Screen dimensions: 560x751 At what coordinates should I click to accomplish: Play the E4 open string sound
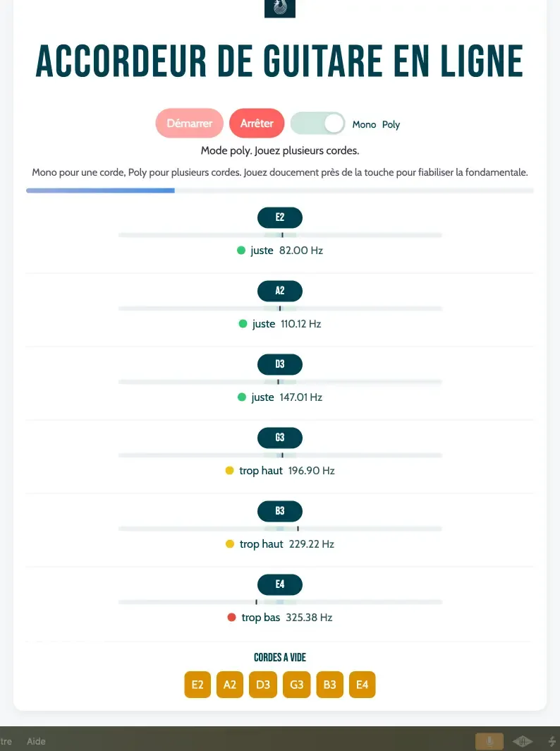point(362,684)
